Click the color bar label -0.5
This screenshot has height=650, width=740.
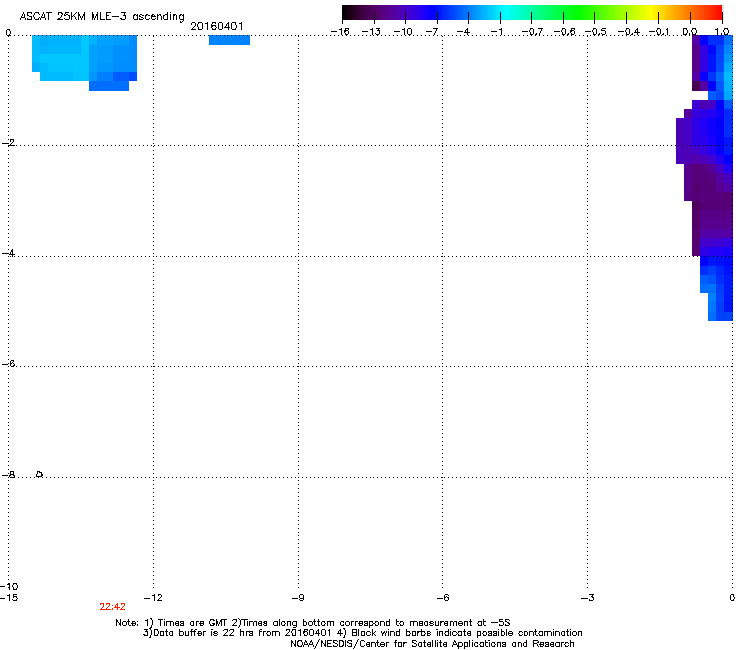596,32
